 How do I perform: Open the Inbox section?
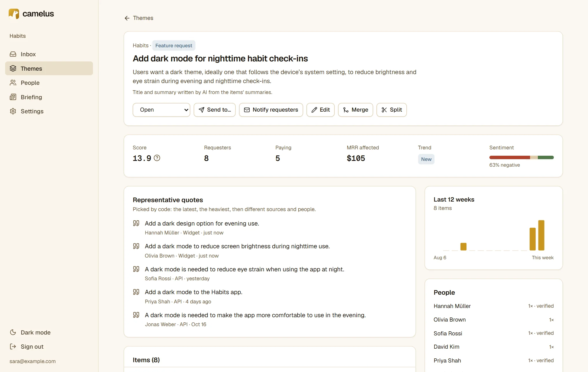click(49, 54)
